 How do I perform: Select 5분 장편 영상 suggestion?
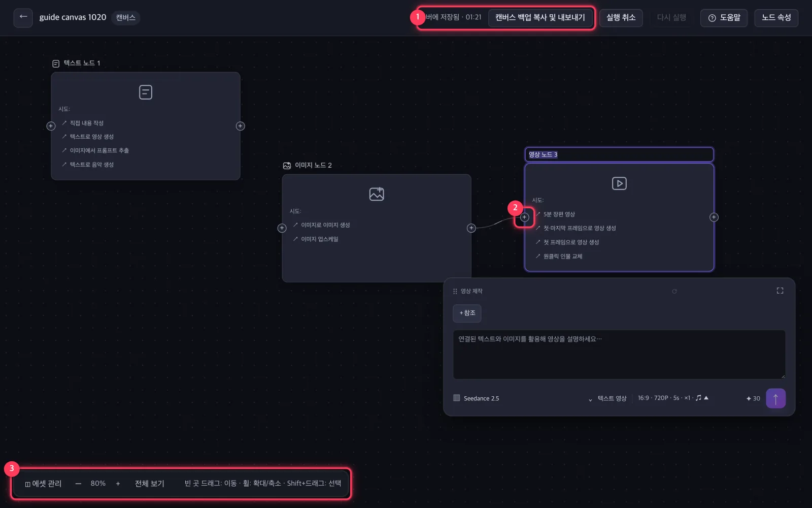(555, 214)
